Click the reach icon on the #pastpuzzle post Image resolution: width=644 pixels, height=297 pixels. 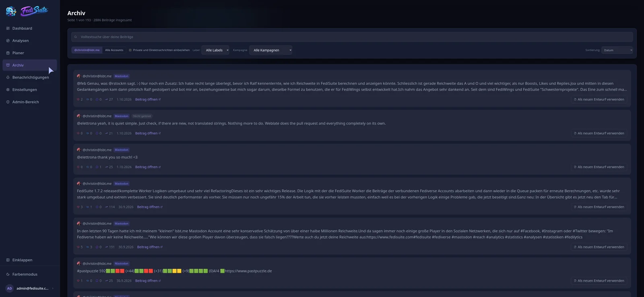coord(107,281)
